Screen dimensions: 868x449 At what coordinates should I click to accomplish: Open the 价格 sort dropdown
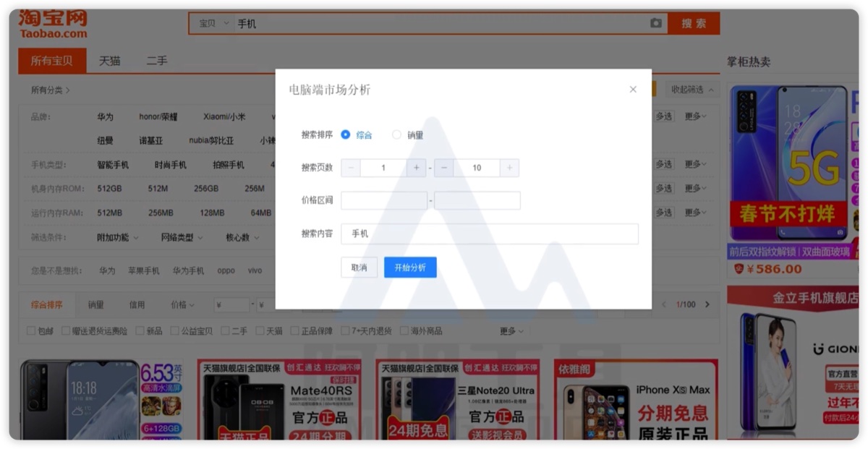click(x=182, y=305)
